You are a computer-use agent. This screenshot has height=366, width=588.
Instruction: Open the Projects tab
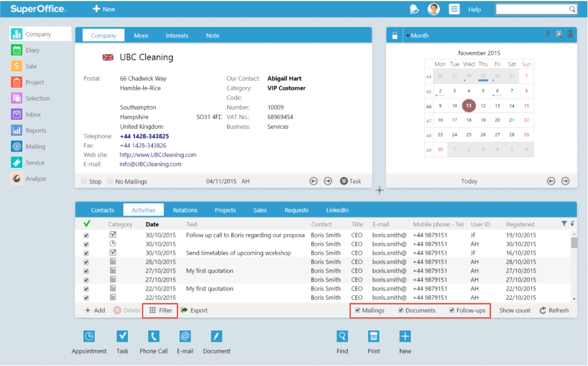pyautogui.click(x=225, y=210)
